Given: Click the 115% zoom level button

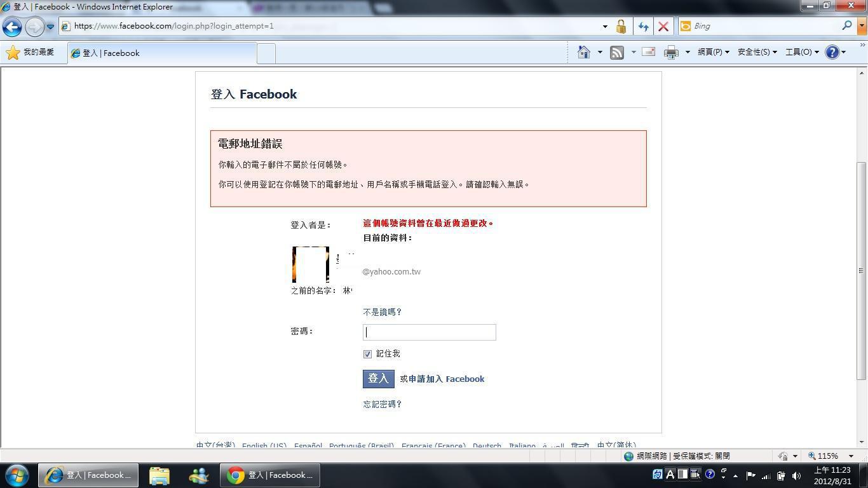Looking at the screenshot, I should [824, 456].
